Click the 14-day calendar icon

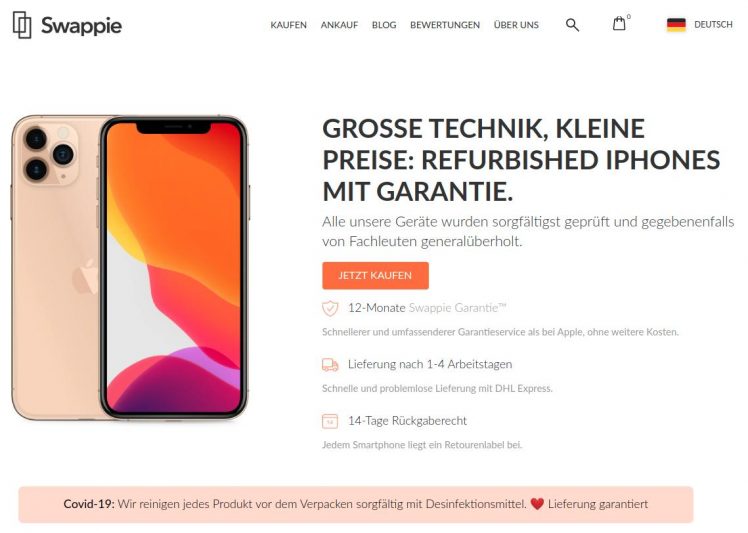pyautogui.click(x=330, y=421)
